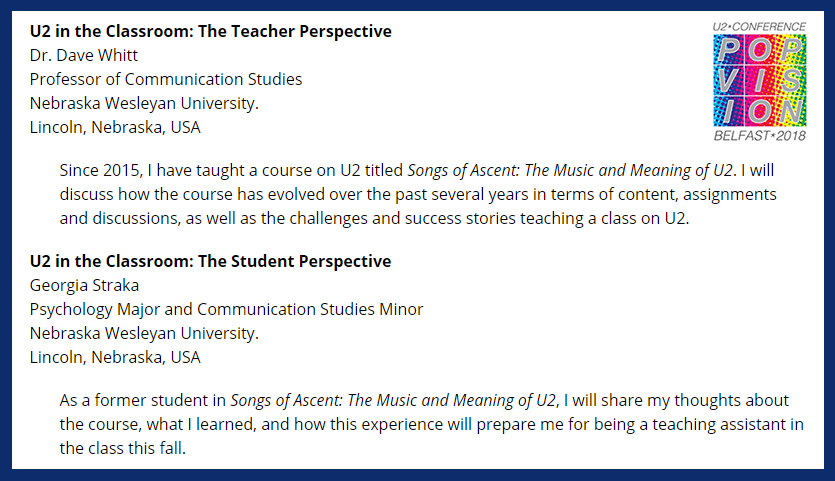Click the name Dr. Dave Whitt

click(x=84, y=55)
